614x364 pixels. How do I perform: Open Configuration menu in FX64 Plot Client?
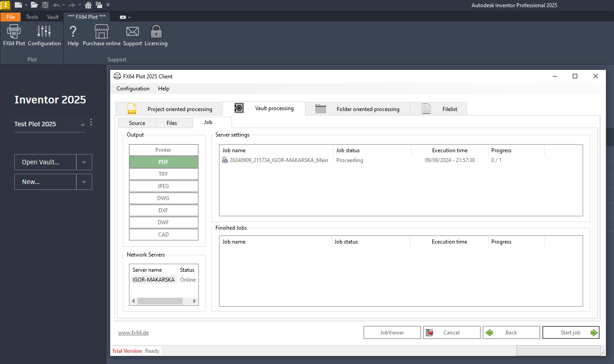pos(133,89)
